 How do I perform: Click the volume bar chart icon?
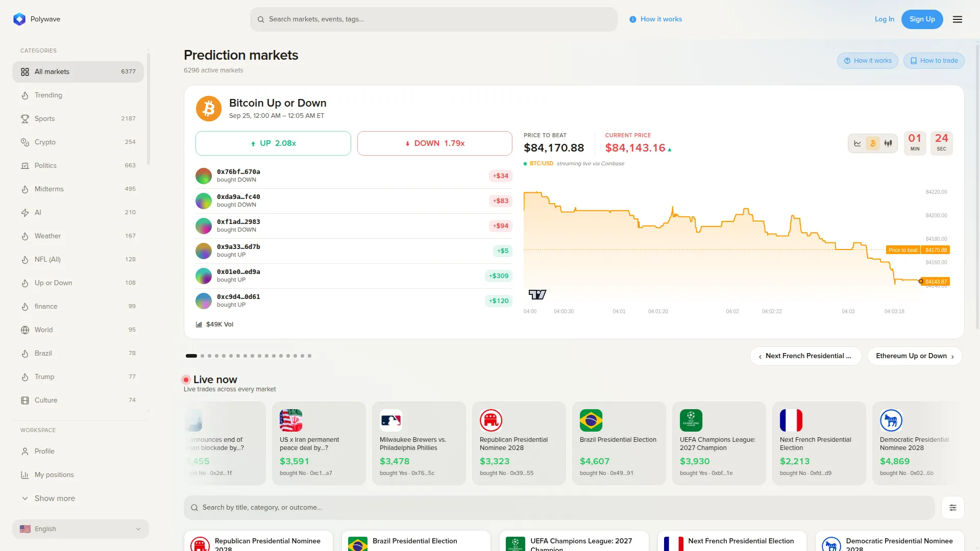coord(199,324)
